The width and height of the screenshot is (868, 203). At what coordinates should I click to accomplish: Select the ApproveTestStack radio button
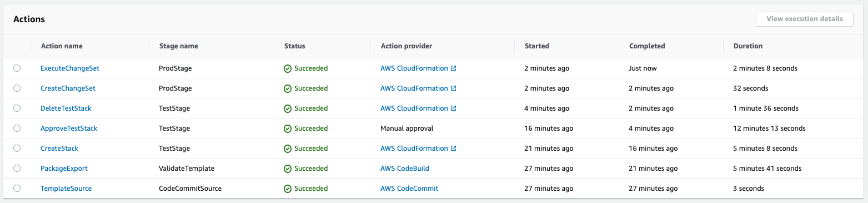click(x=17, y=128)
